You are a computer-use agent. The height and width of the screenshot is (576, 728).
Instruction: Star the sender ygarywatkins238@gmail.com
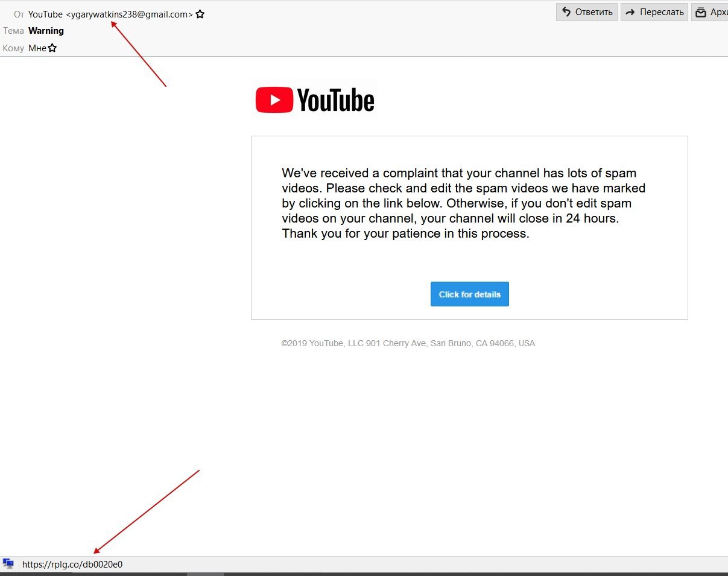200,14
